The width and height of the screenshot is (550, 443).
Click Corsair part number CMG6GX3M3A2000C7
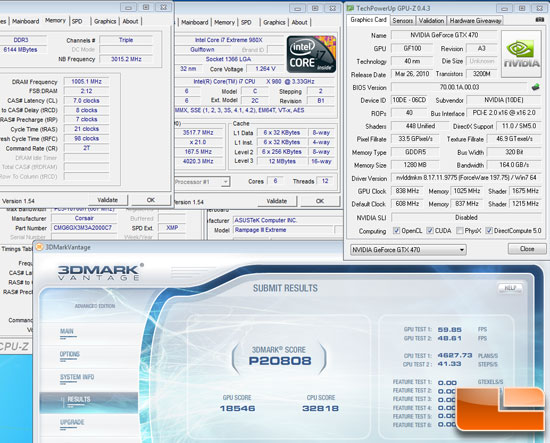(x=83, y=228)
